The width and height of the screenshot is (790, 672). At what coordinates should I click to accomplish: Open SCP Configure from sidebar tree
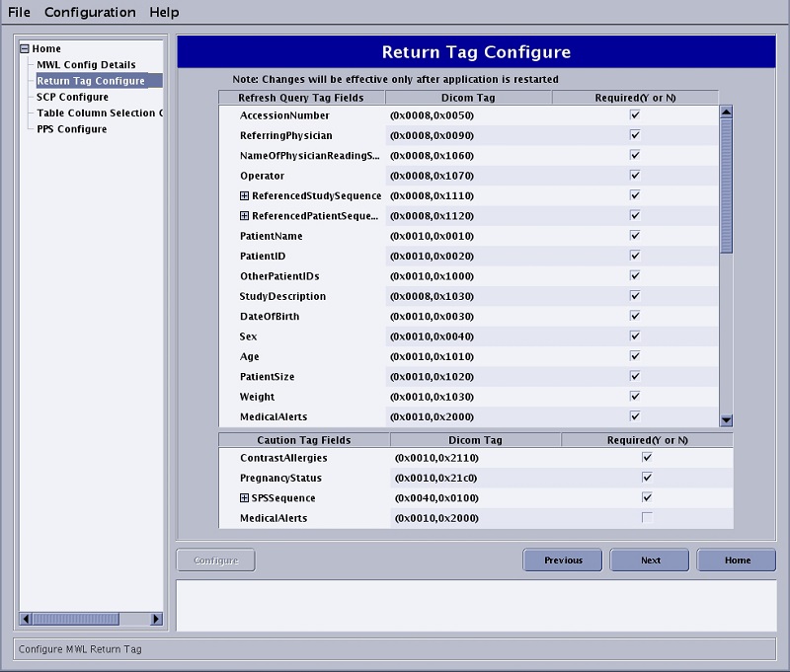72,97
